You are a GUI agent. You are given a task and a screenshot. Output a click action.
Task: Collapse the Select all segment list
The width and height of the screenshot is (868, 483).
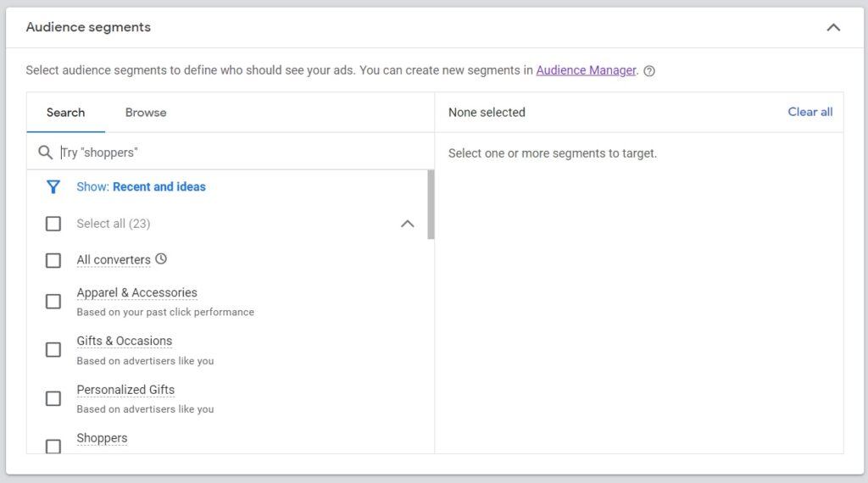pos(408,224)
